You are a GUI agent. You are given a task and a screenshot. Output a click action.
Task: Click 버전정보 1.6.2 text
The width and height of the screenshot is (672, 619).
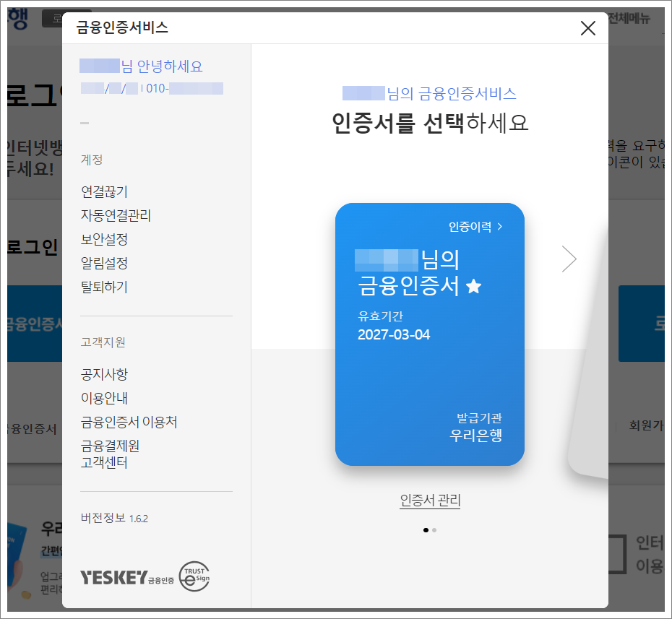tap(114, 518)
